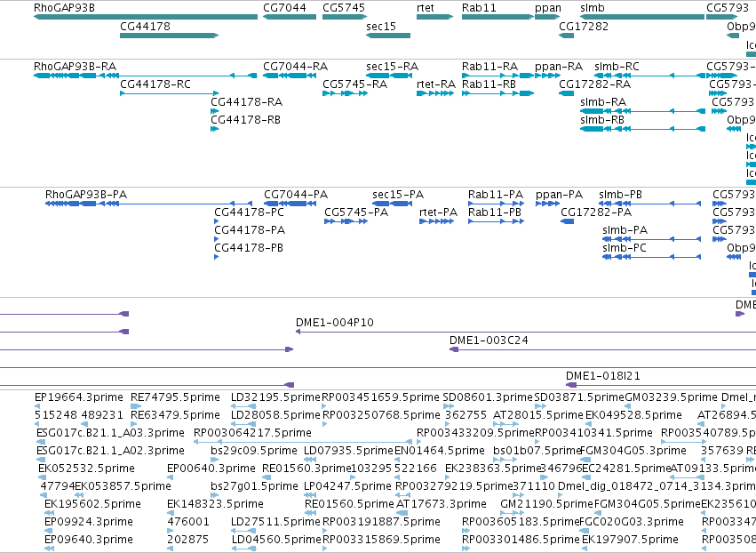756x553 pixels.
Task: Open transcript CG7044-RA label
Action: 295,66
